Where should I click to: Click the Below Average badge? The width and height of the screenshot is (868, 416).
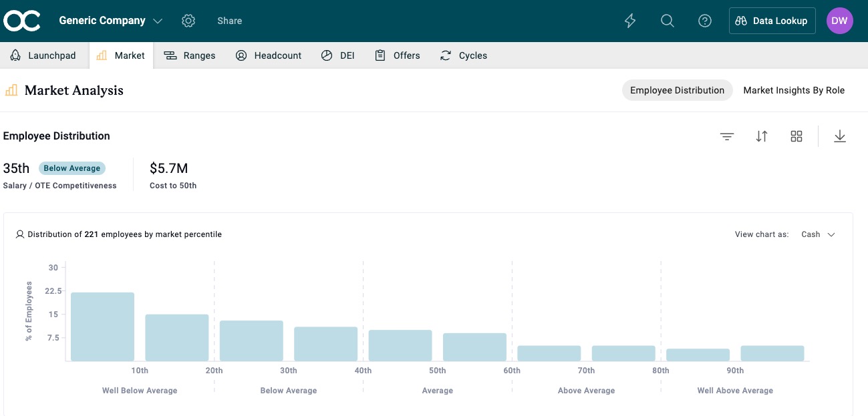point(72,168)
